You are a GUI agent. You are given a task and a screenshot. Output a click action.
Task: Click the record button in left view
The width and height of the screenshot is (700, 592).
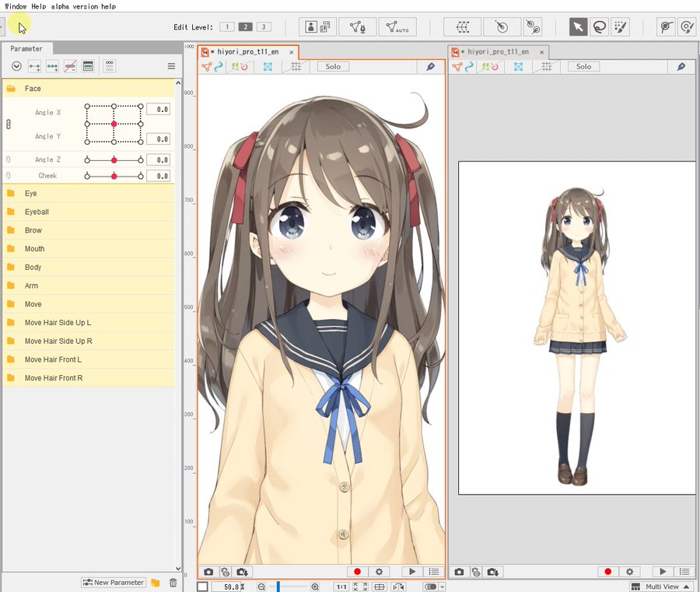pyautogui.click(x=357, y=572)
